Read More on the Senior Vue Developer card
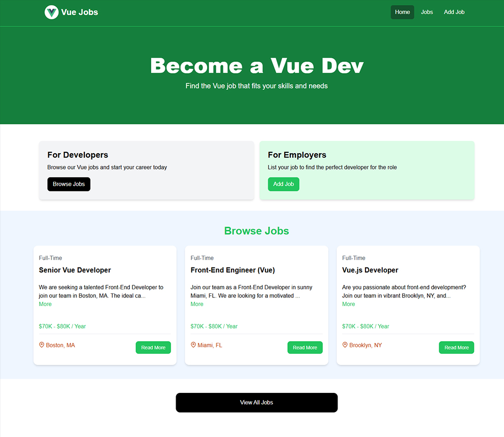Screen dimensions: 504x437 click(x=153, y=347)
